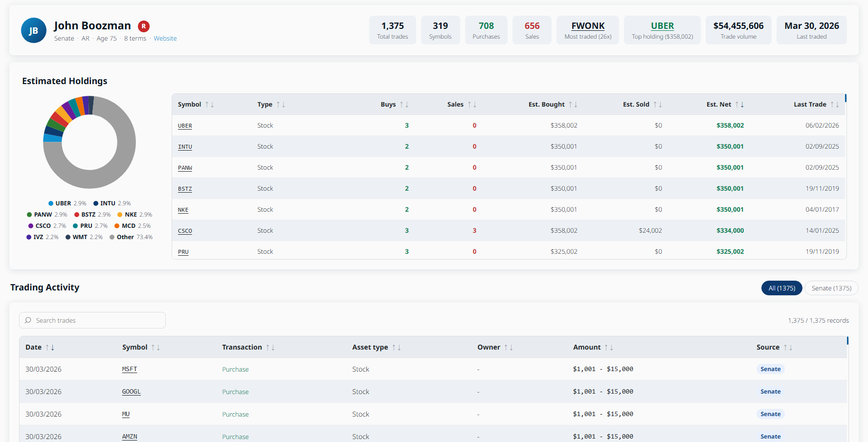Open UBER top holding link in header
Screen dimensions: 868x442
(662, 26)
